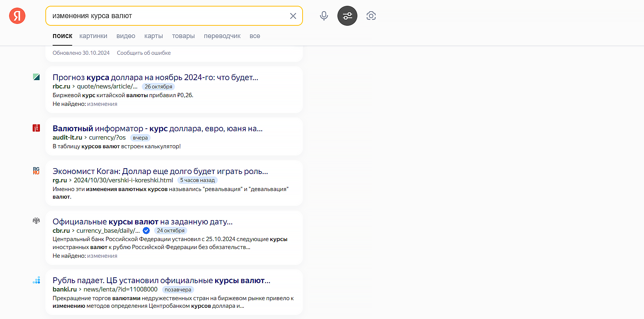Click the rg.ru favicon
The width and height of the screenshot is (644, 319).
click(x=36, y=171)
